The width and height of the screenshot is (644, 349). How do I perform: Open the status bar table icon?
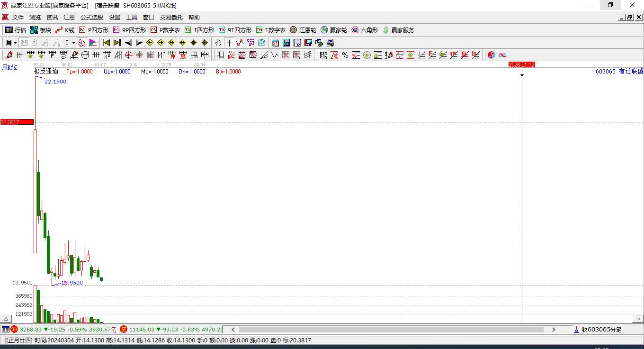(x=5, y=329)
